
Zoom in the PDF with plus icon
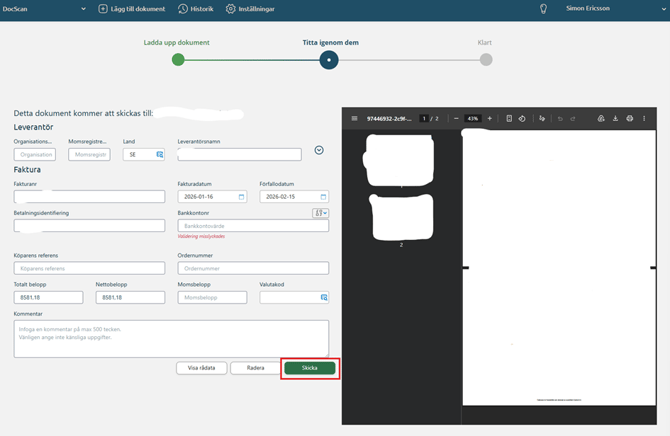tap(489, 118)
